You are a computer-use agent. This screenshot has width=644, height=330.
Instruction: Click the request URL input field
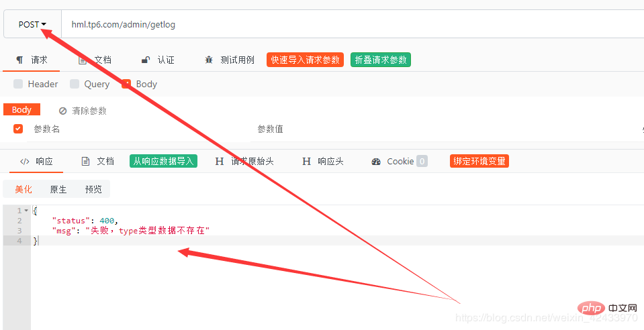coord(353,25)
